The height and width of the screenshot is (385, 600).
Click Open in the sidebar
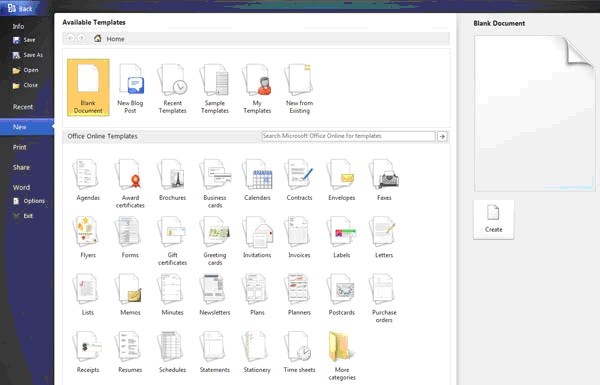pos(25,70)
